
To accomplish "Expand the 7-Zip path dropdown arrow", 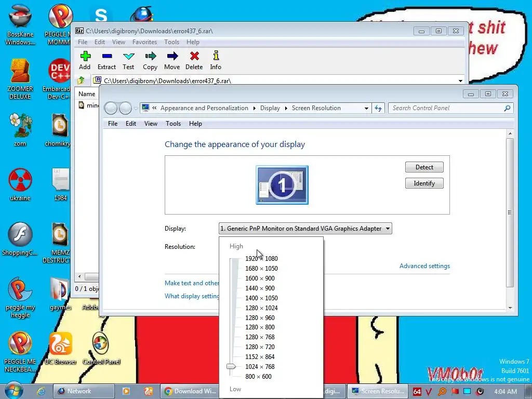I will [x=460, y=81].
